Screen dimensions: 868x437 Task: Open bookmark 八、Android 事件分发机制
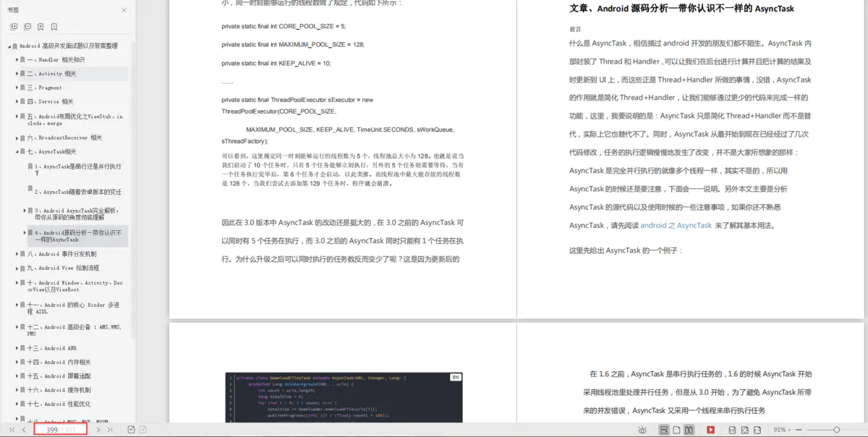tap(61, 254)
